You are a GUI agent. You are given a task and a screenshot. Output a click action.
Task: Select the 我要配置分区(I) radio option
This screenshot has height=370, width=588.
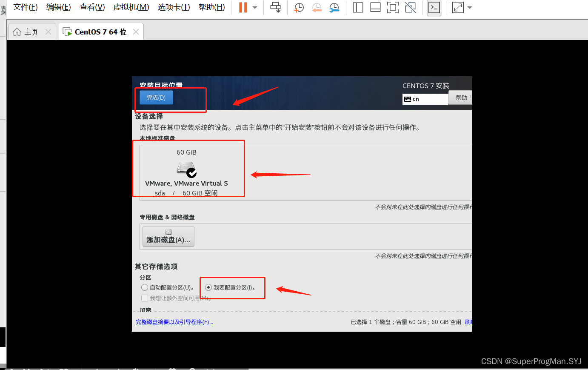tap(230, 287)
